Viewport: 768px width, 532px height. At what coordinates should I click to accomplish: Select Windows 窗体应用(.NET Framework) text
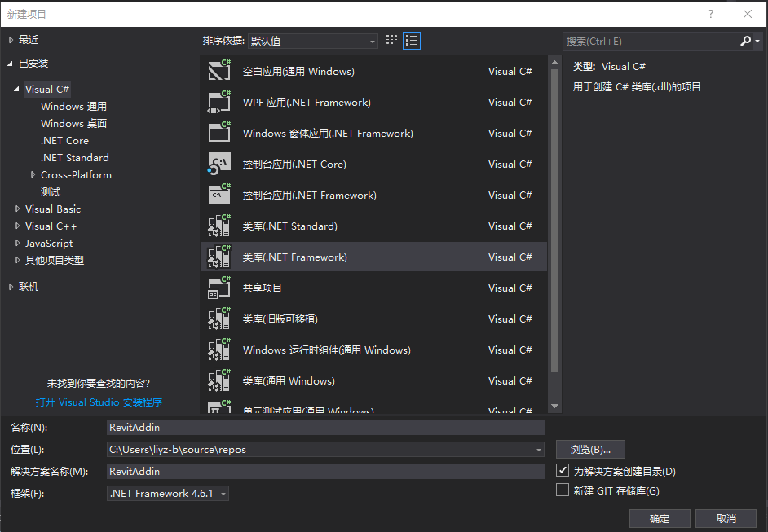[328, 133]
